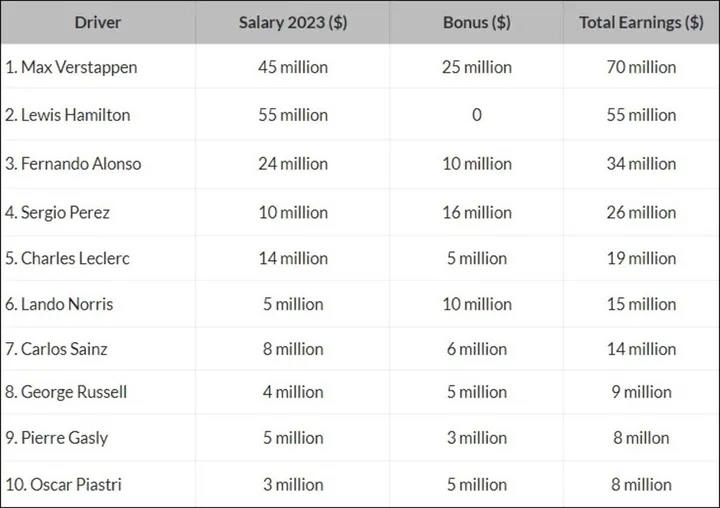Click Hamilton's zero bonus cell
Screen dimensions: 720x508
pos(477,115)
